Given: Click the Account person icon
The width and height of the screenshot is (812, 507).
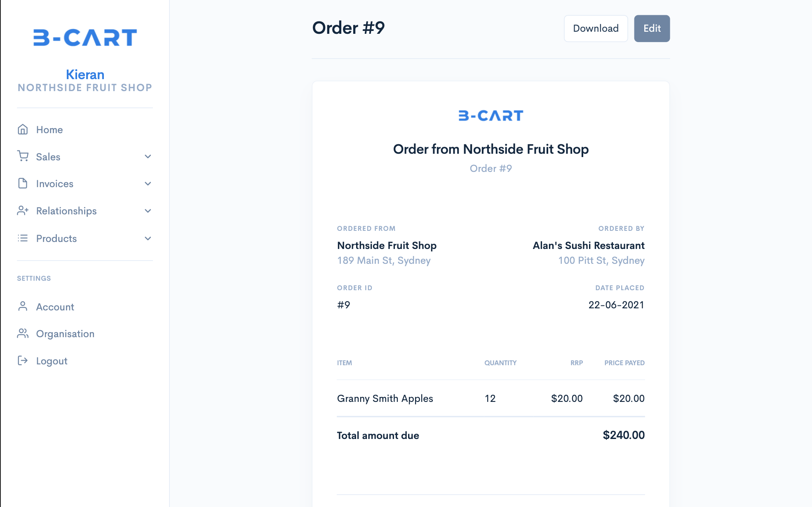Looking at the screenshot, I should click(x=23, y=306).
